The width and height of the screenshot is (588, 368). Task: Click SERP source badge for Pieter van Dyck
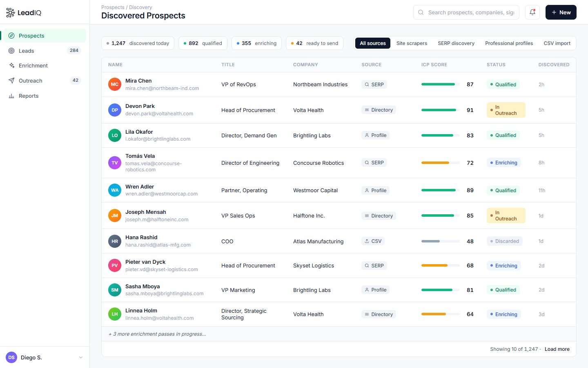(x=374, y=266)
